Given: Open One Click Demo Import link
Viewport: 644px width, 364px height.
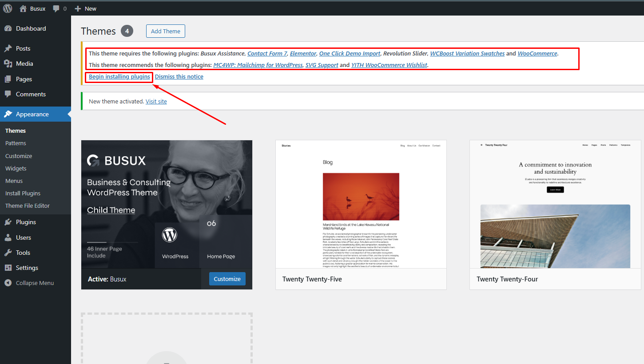Looking at the screenshot, I should click(x=350, y=53).
